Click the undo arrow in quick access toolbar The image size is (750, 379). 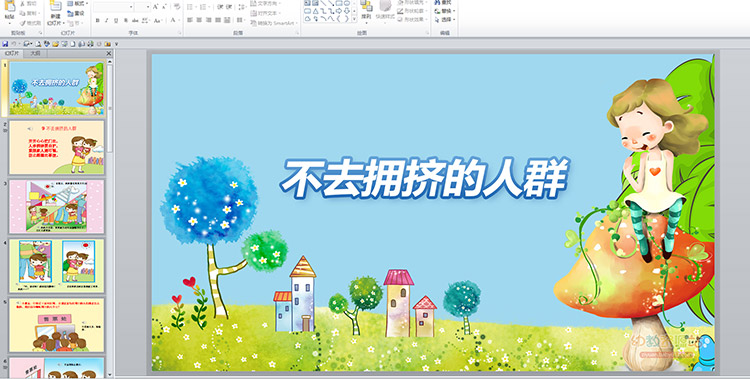(x=14, y=44)
